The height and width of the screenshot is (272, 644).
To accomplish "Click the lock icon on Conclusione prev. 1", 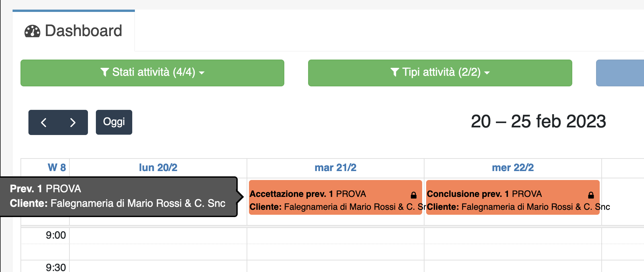I will pyautogui.click(x=590, y=194).
